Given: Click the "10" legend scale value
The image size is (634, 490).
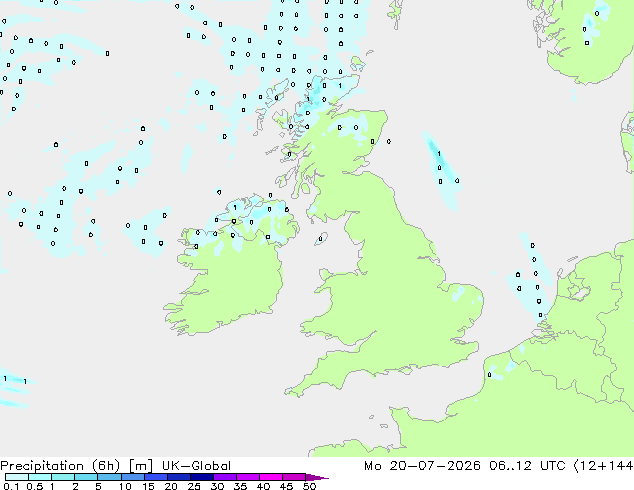Looking at the screenshot, I should click(125, 486).
